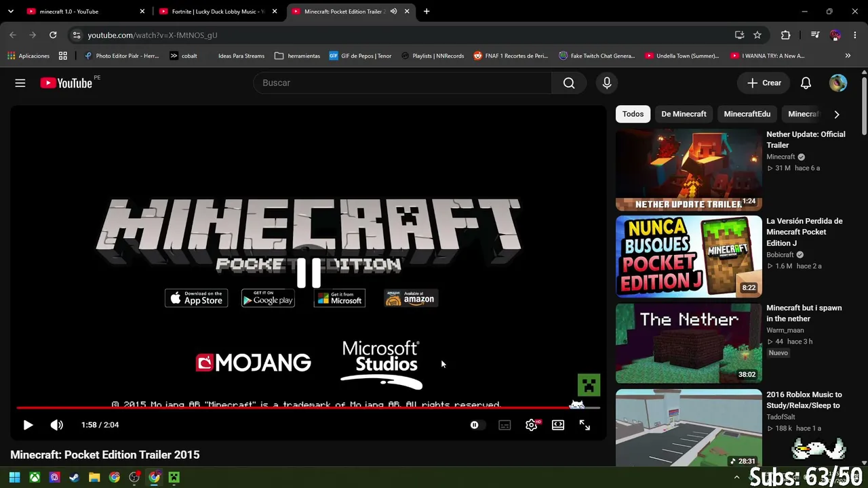
Task: Open the YouTube guide hamburger menu
Action: 20,83
